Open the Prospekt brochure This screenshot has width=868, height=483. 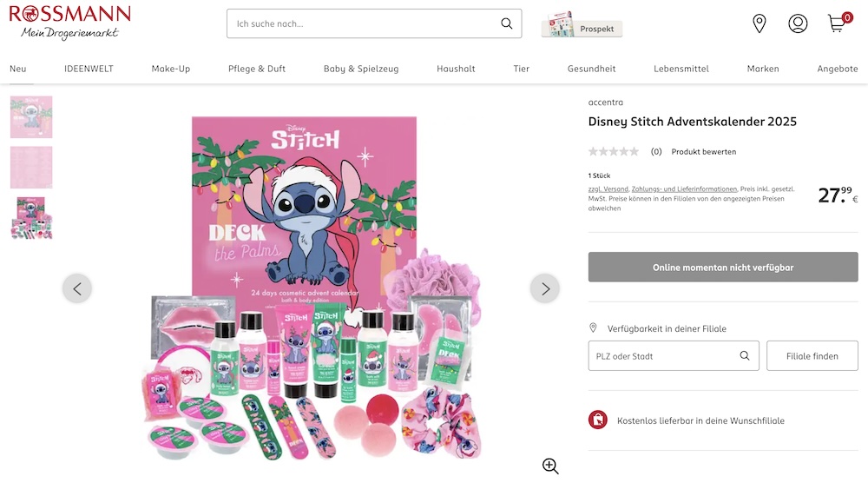click(x=582, y=25)
